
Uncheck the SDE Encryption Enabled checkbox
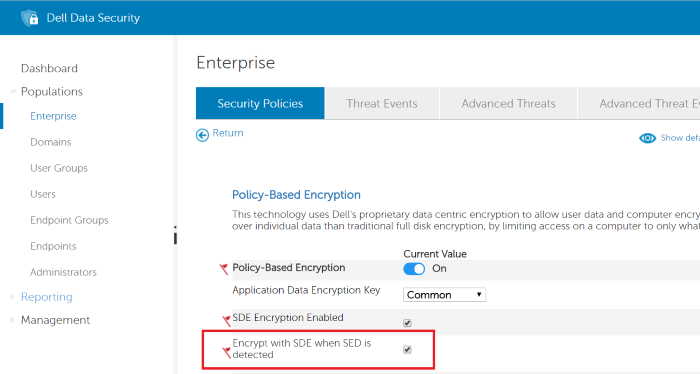click(x=407, y=323)
